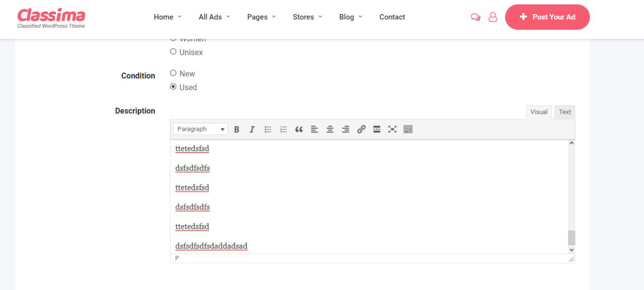
Task: Click the editor resize handle
Action: pos(571,259)
